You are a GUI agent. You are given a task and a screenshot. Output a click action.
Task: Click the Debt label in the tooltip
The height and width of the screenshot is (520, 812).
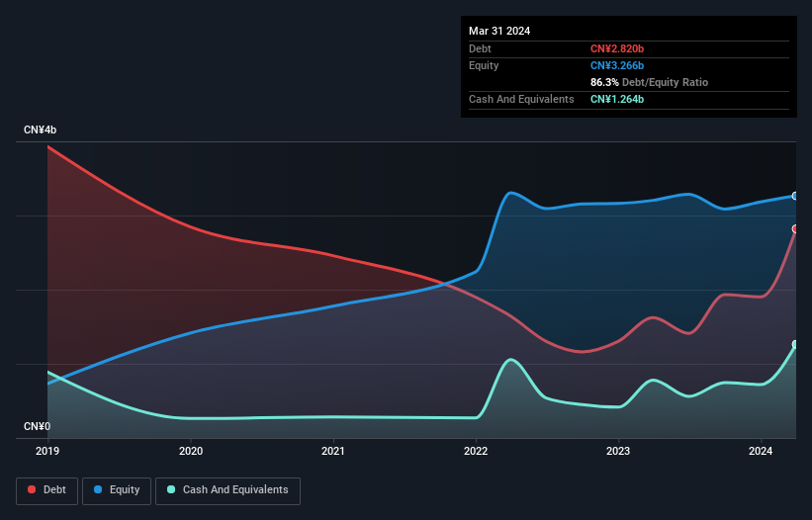(x=480, y=48)
